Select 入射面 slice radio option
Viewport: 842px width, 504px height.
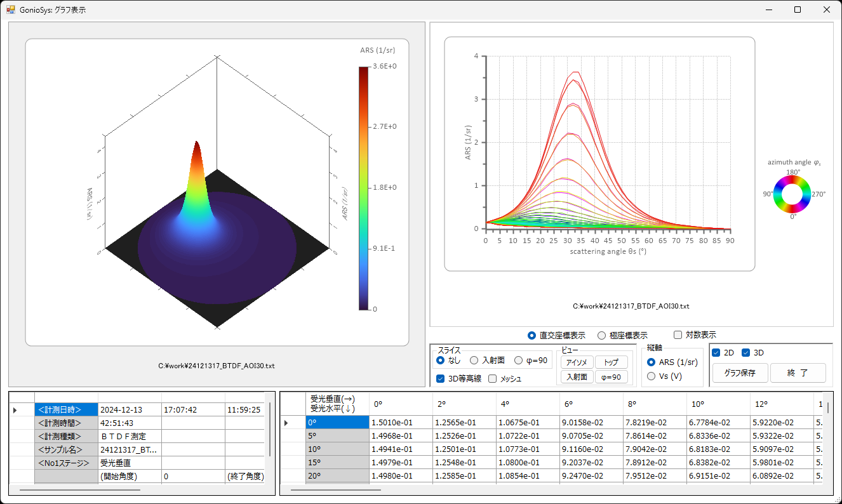point(474,361)
